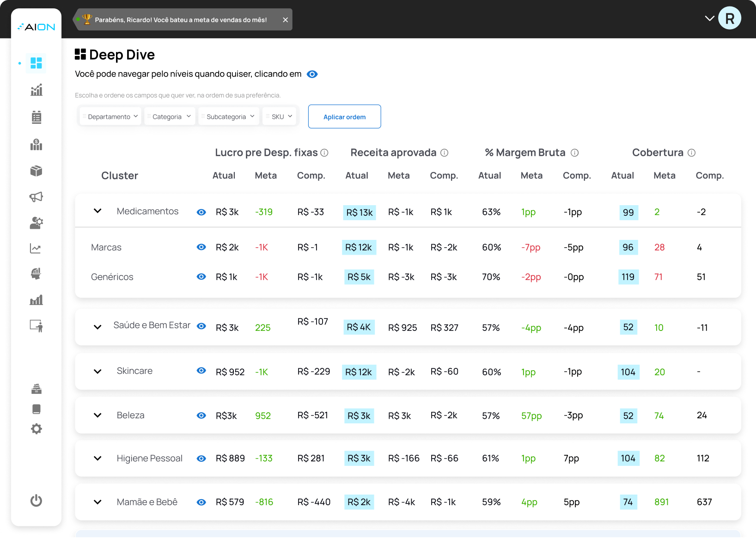Click the Aplicar ordem button

344,116
